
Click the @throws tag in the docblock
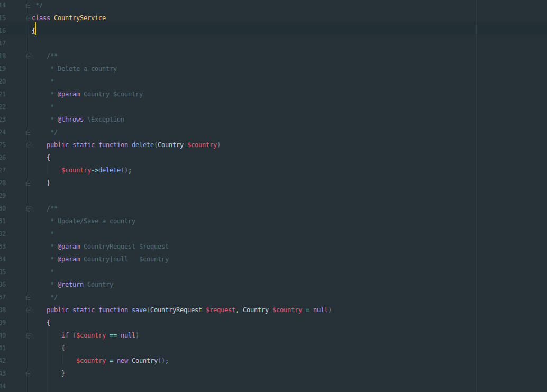[70, 120]
